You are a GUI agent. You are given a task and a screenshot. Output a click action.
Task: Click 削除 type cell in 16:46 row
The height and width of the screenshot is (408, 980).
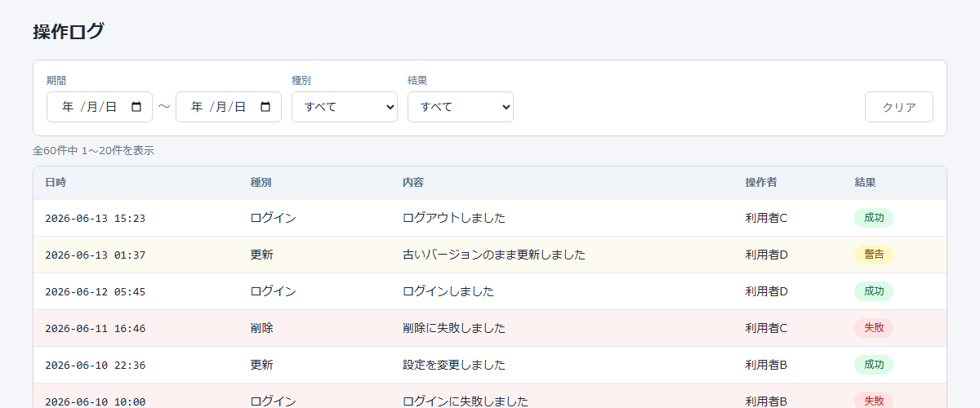262,328
